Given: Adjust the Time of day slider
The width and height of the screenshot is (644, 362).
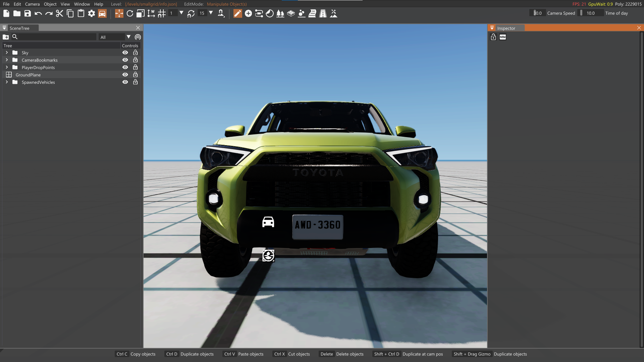Looking at the screenshot, I should click(591, 13).
